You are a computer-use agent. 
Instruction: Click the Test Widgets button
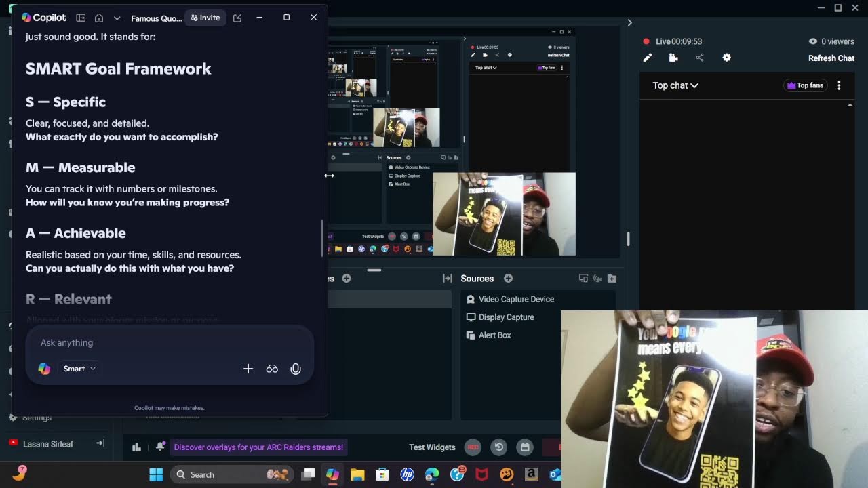[432, 447]
